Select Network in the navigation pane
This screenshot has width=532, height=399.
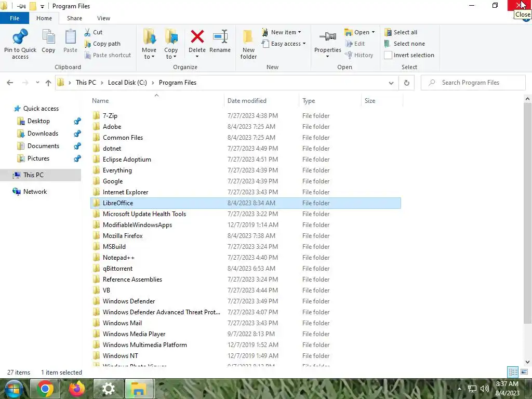[35, 192]
